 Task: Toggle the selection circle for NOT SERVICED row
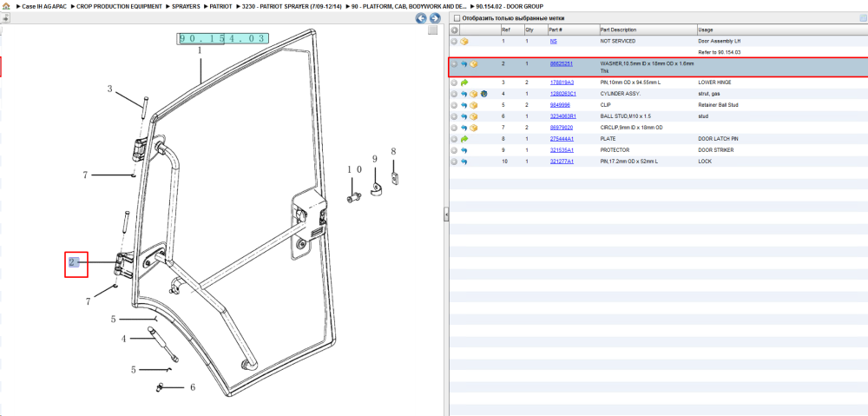454,42
